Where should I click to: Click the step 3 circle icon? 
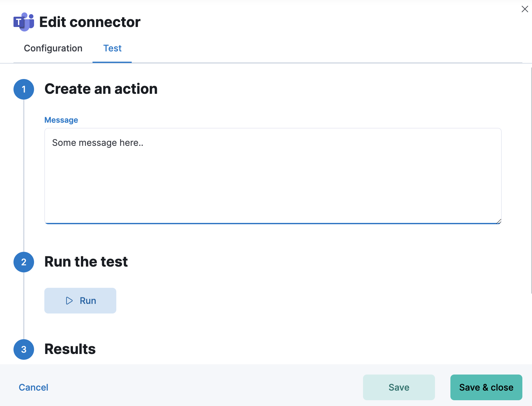(24, 349)
